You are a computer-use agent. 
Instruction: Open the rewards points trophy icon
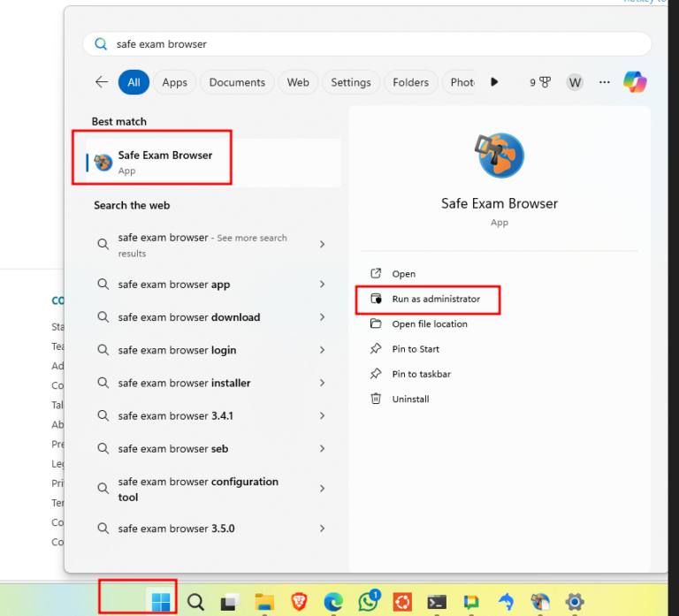(x=540, y=82)
